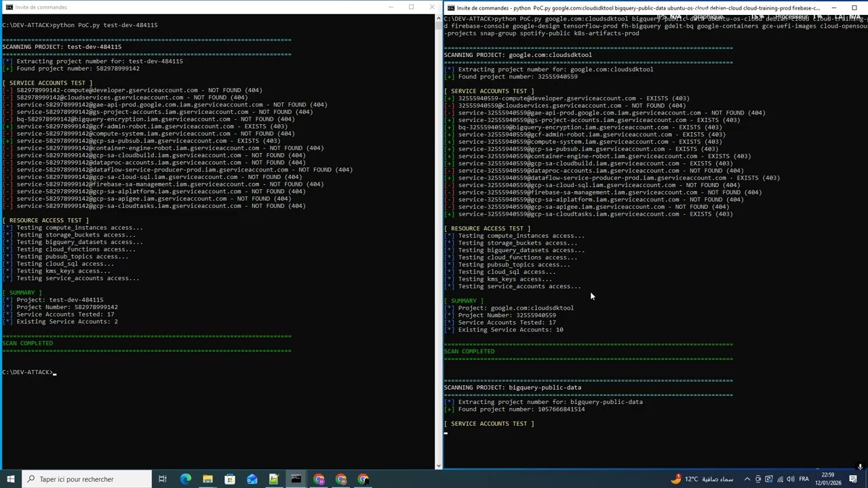Image resolution: width=868 pixels, height=488 pixels.
Task: Click the display projection tray icon
Action: tap(770, 479)
